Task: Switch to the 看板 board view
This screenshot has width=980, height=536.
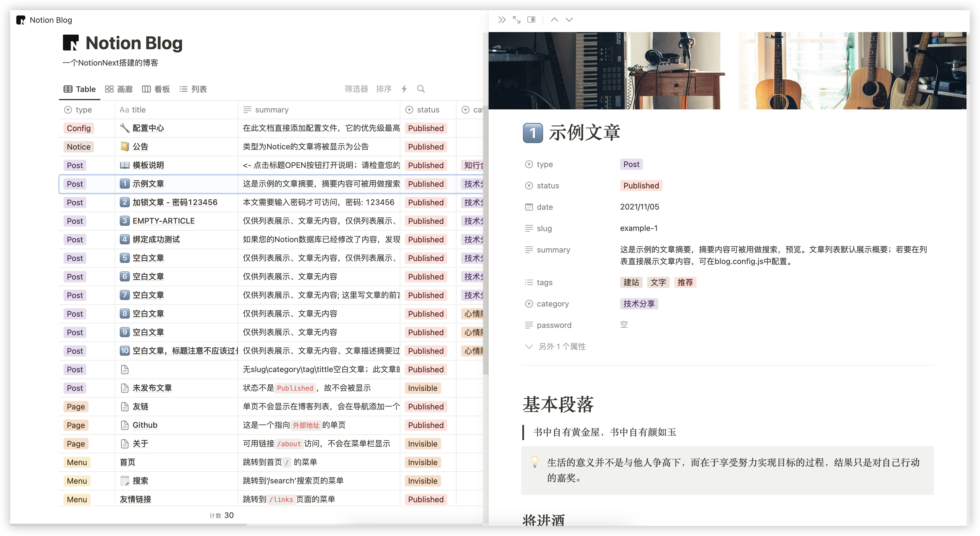Action: [156, 89]
